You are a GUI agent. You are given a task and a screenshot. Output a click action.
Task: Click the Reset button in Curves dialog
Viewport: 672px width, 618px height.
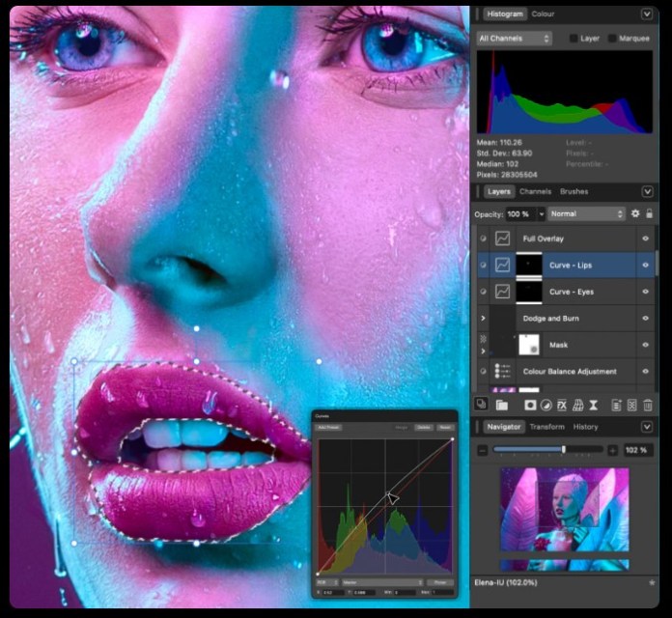click(x=445, y=427)
